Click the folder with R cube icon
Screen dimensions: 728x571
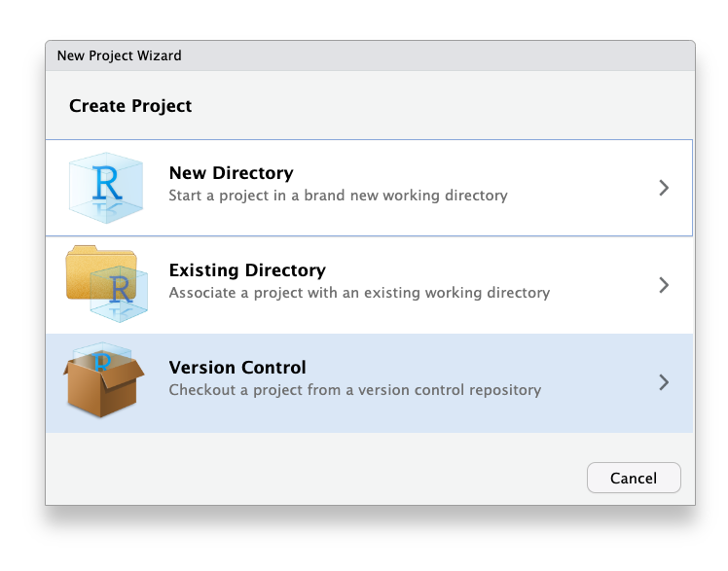pos(106,283)
